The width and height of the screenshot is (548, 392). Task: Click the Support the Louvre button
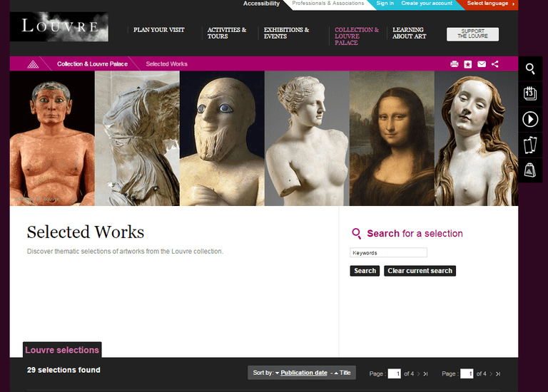coord(472,34)
